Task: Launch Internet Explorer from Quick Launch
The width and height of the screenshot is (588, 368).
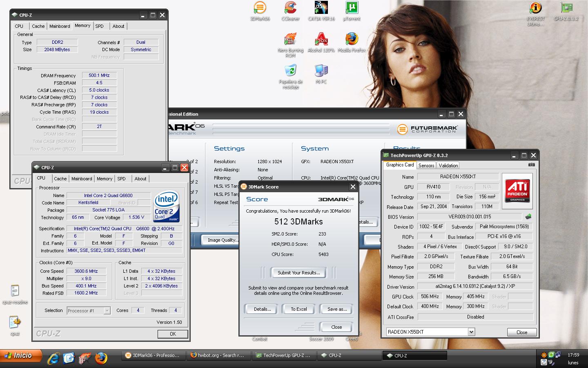Action: (x=53, y=359)
